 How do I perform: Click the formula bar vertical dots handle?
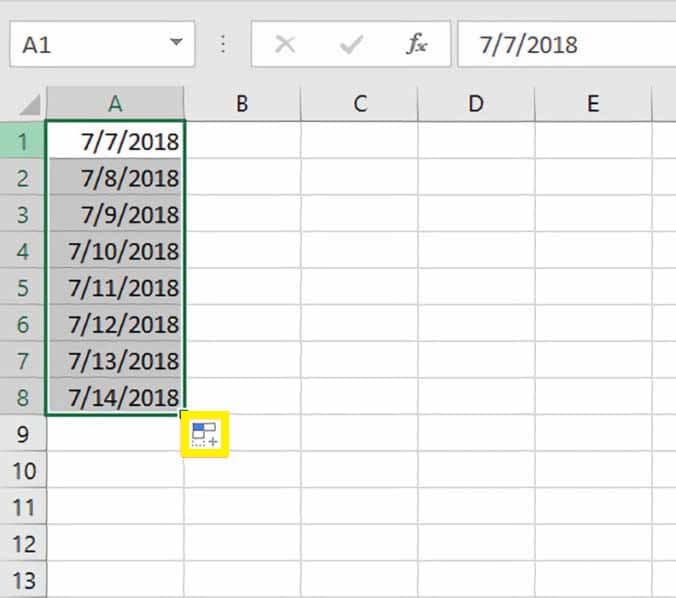click(x=222, y=44)
